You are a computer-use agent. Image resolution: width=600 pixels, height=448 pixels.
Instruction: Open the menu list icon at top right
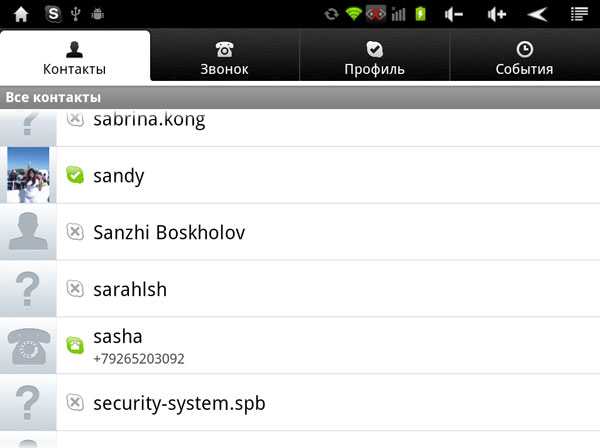(579, 15)
